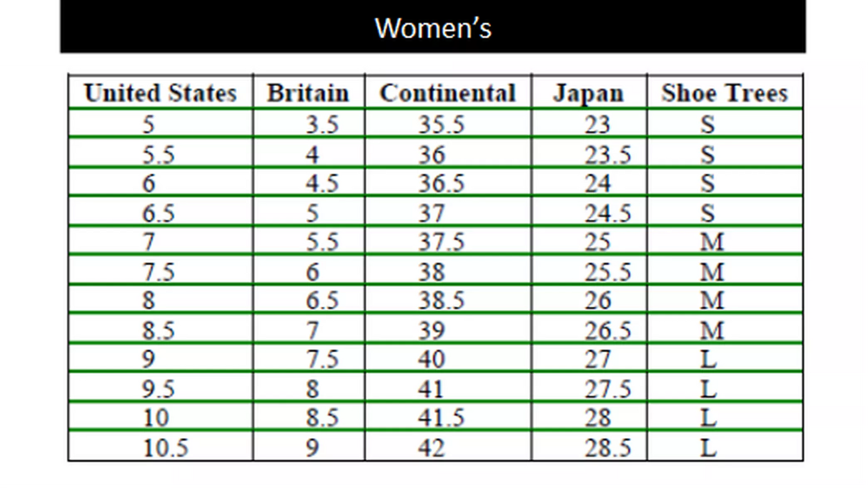Click Continental size 35.5 cell
The image size is (868, 488).
click(x=442, y=124)
